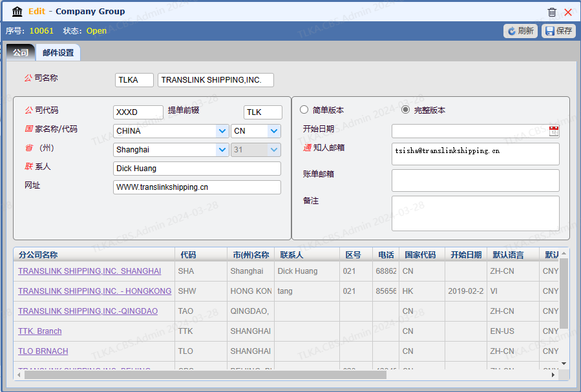Click the HK country code cell
Viewport: 581px width, 392px height.
(422, 291)
